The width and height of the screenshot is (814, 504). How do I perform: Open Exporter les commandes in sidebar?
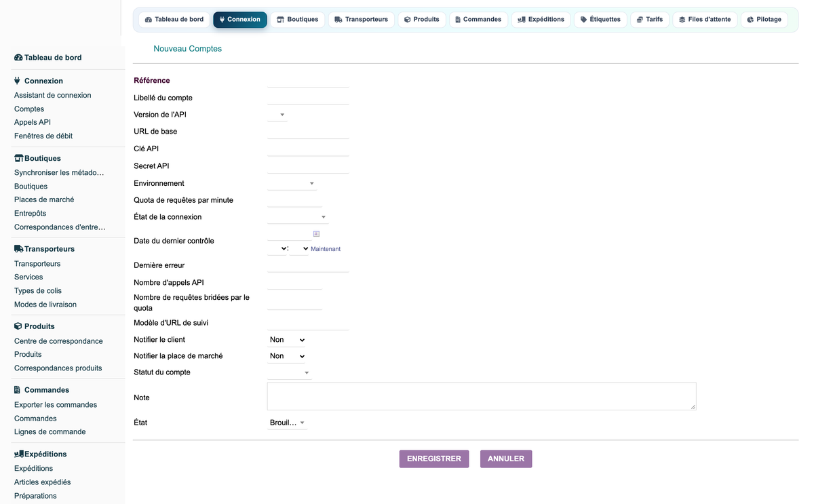(56, 405)
